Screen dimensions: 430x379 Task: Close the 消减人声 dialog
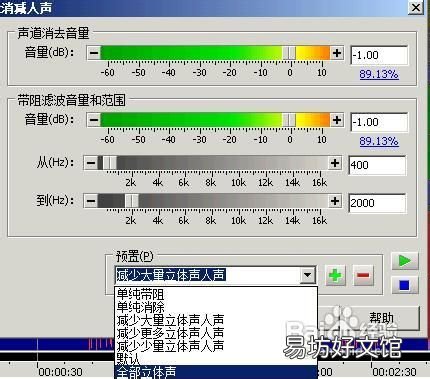pos(416,7)
